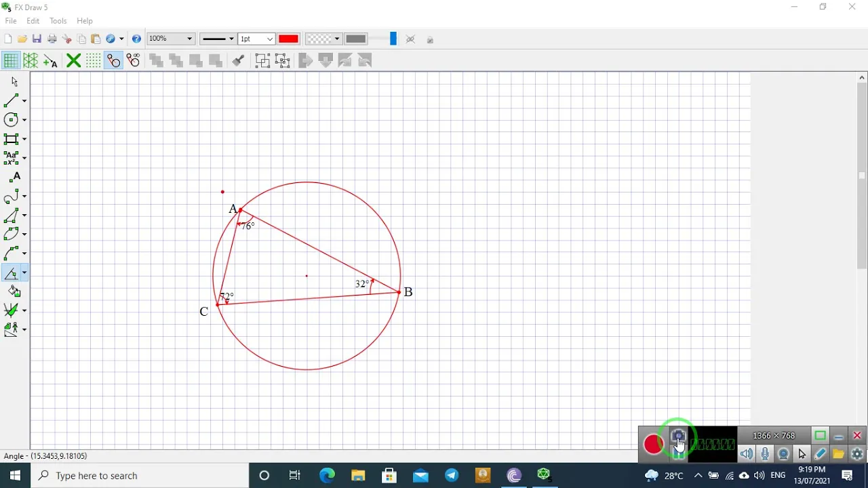Screen dimensions: 868x488
Task: Open the Tools menu
Action: click(x=58, y=21)
